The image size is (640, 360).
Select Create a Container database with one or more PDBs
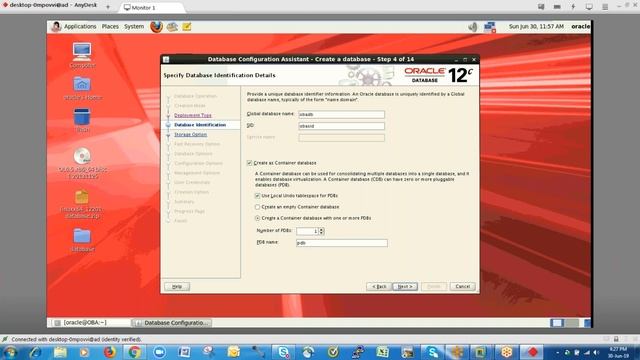click(257, 218)
